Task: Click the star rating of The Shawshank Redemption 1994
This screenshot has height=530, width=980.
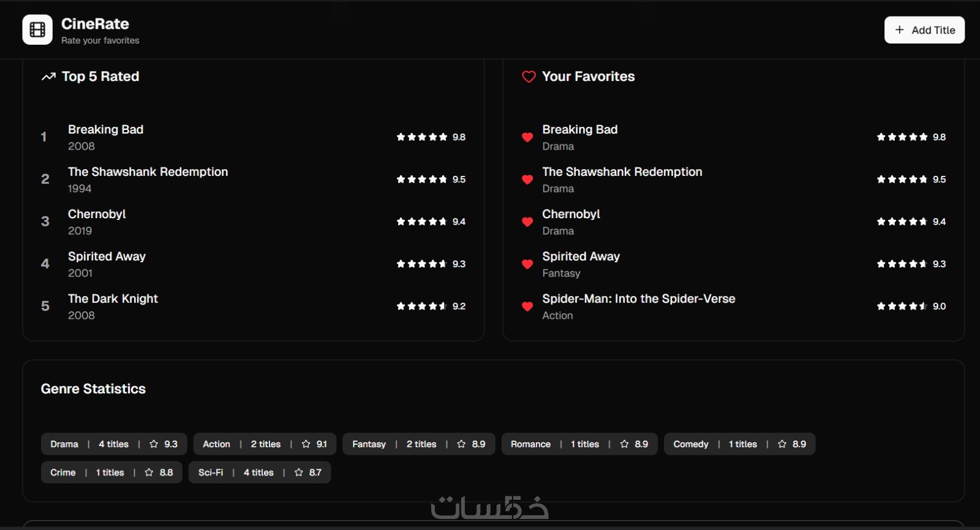Action: [x=422, y=180]
